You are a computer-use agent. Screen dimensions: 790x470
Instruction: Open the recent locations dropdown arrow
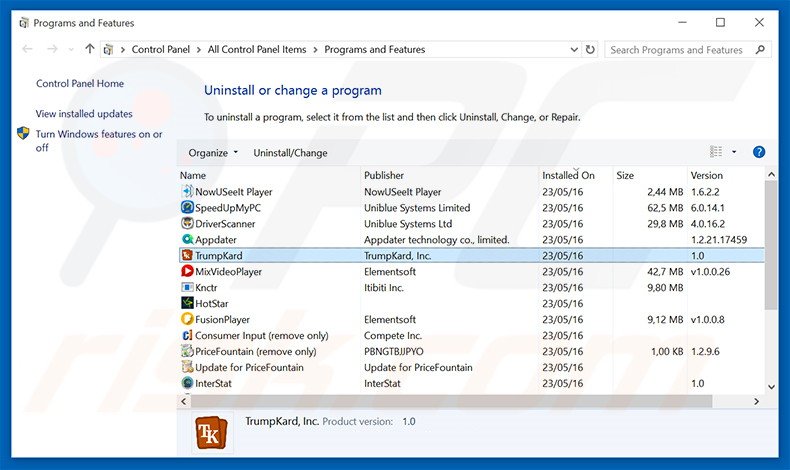point(71,49)
